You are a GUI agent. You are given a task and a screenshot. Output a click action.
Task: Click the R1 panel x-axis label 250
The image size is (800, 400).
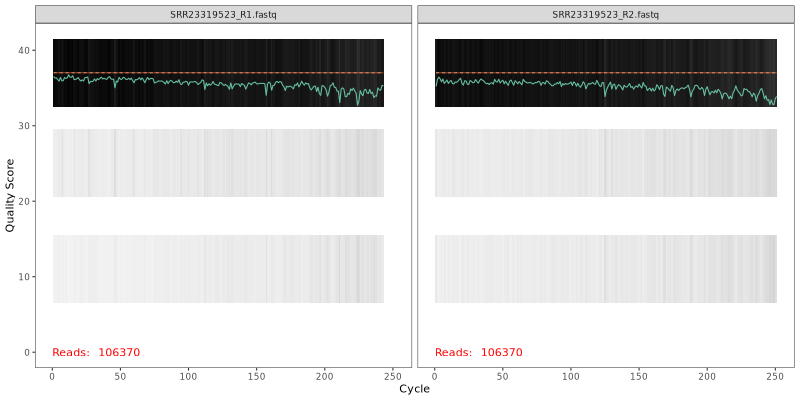click(393, 376)
